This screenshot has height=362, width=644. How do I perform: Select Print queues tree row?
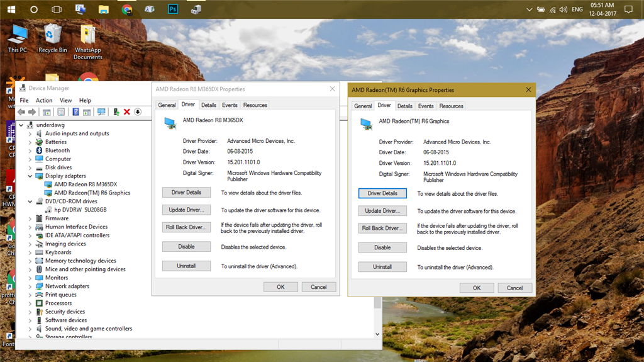tap(61, 295)
